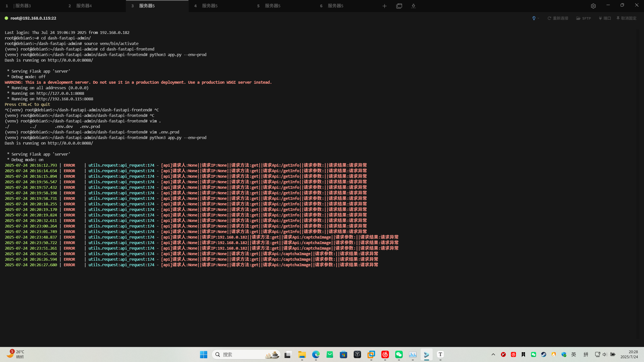The width and height of the screenshot is (644, 362).
Task: Click the red V tray icon
Action: (x=503, y=354)
